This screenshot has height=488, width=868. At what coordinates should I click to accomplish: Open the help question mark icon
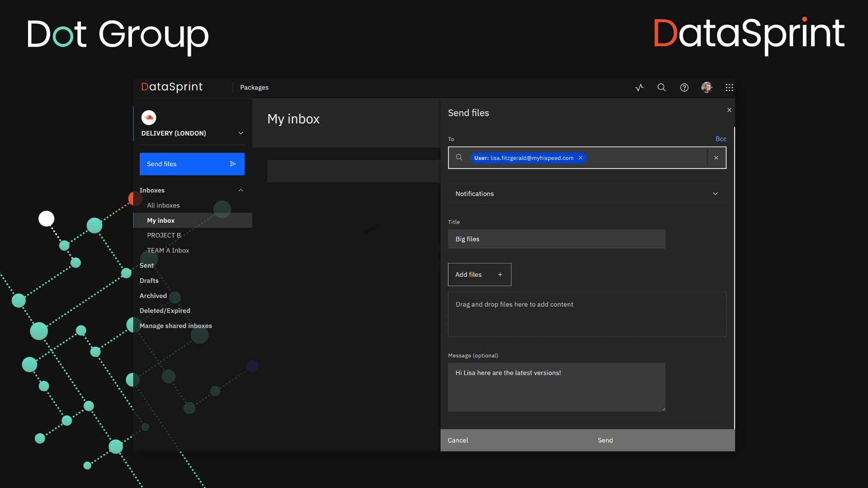tap(684, 88)
